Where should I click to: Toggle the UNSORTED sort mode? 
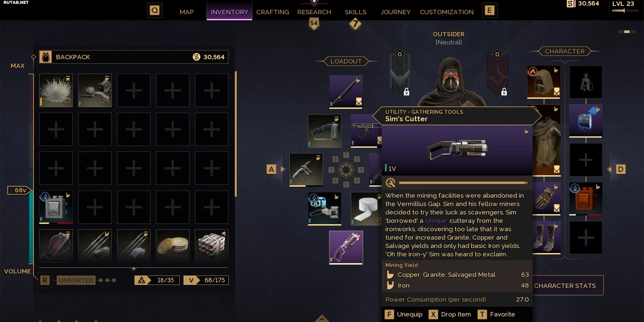click(76, 280)
